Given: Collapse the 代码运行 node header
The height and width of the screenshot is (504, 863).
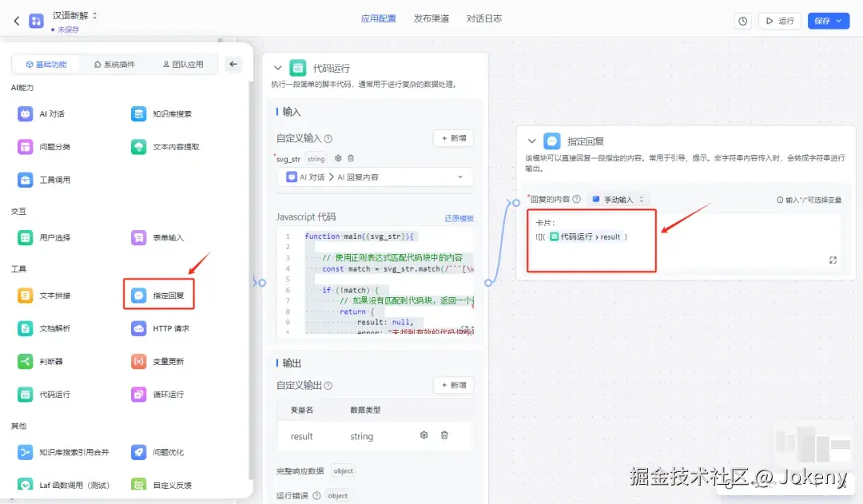Looking at the screenshot, I should (278, 68).
